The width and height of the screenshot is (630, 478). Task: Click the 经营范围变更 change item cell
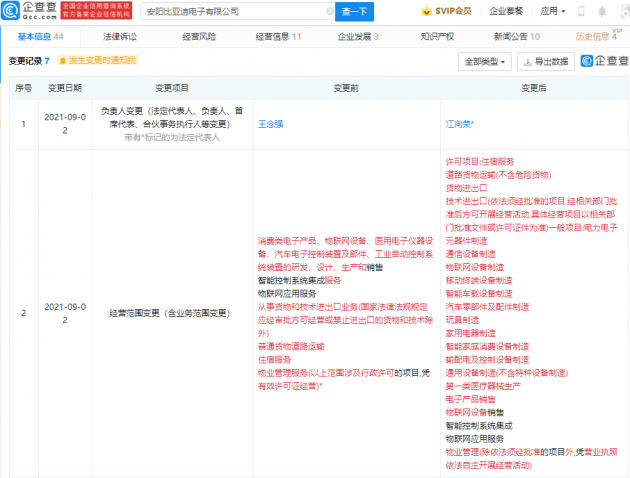(170, 313)
